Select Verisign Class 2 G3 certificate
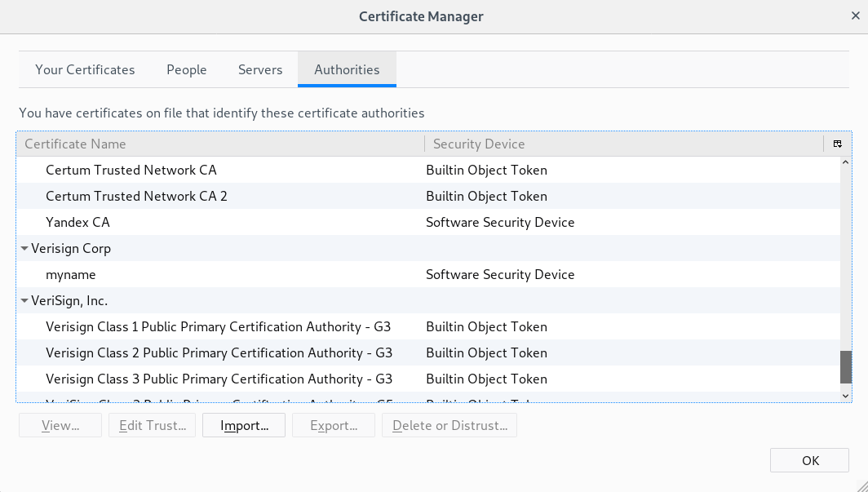 point(428,352)
